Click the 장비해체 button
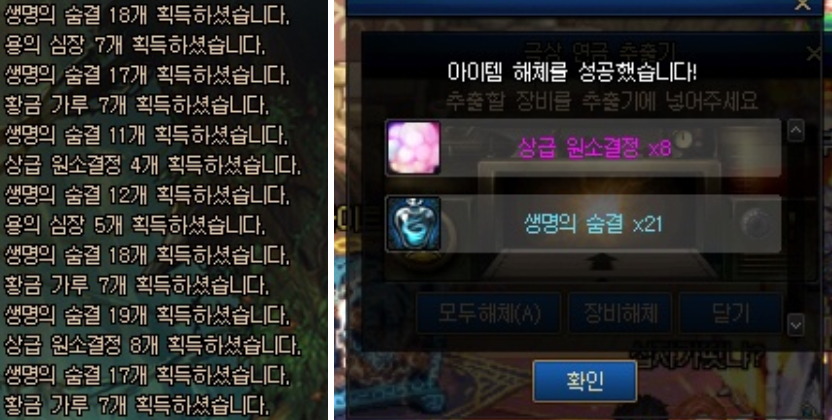 pos(620,313)
